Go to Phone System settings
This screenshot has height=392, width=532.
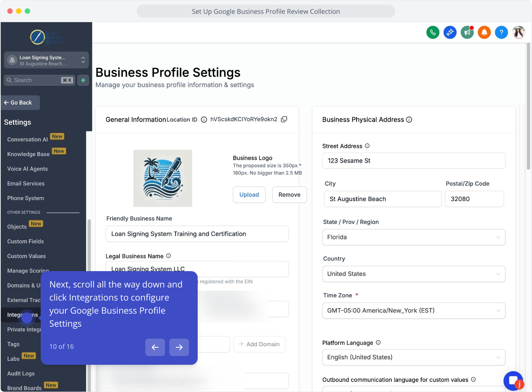click(26, 198)
